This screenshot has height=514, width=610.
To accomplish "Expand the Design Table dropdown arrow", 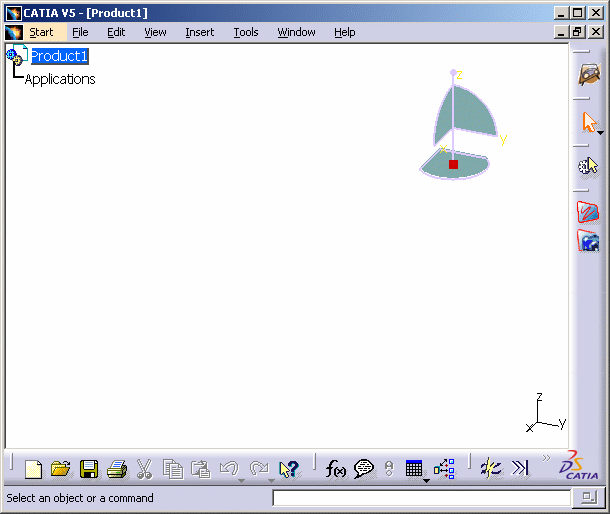I will 427,481.
